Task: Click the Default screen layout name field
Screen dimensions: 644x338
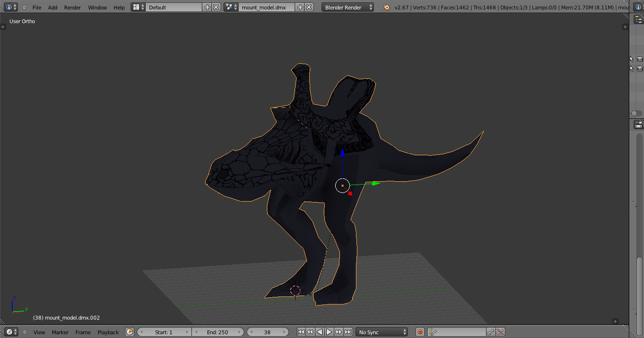Action: click(174, 7)
